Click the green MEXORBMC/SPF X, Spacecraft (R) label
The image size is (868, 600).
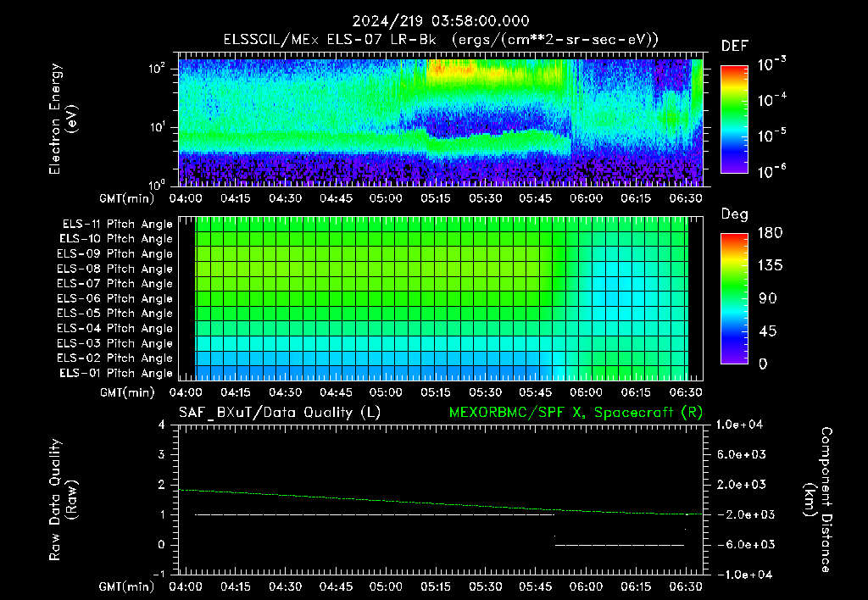[x=576, y=413]
